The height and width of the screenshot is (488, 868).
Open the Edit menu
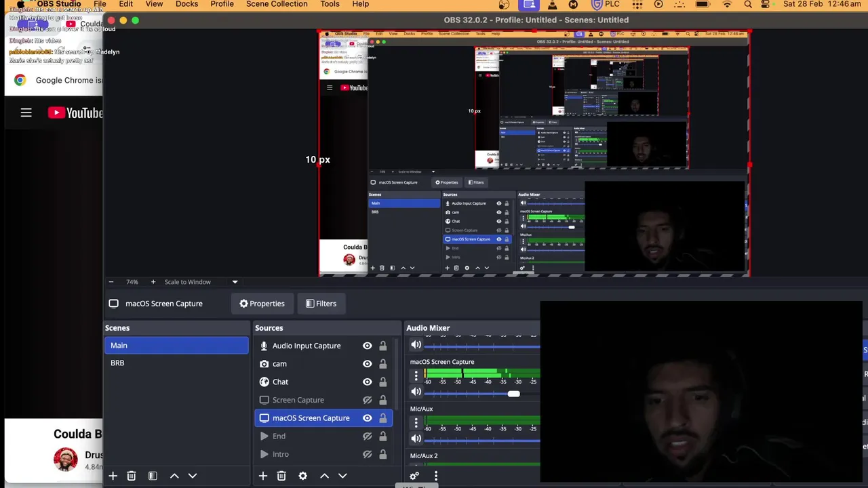(125, 4)
